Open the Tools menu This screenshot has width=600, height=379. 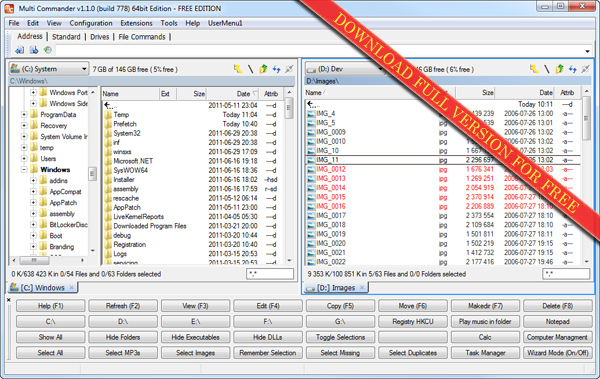coord(169,23)
